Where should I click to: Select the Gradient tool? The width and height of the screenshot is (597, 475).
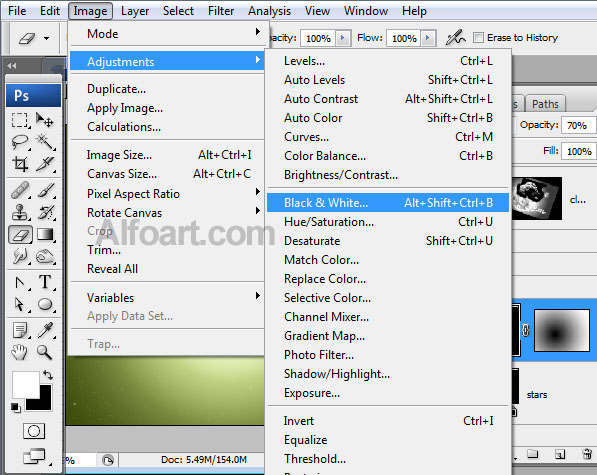(45, 234)
